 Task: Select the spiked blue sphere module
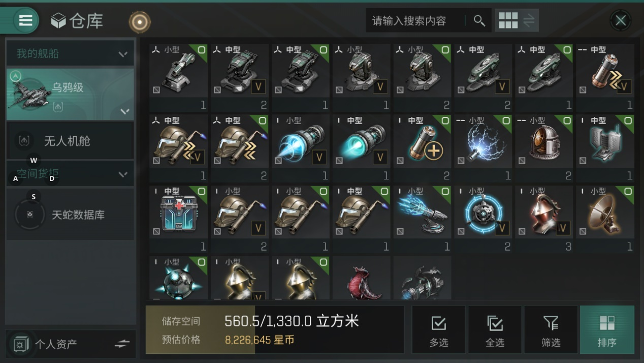point(178,278)
